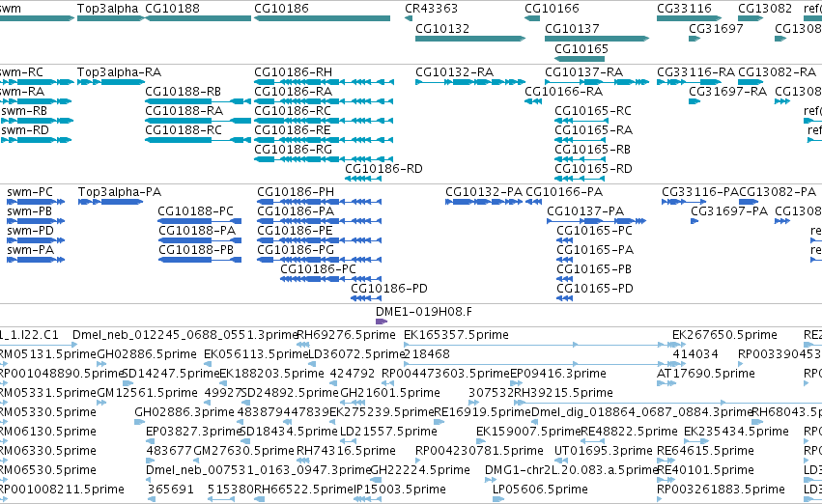Open the short CG10186-RD transcript
Viewport: 822px width, 504px height.
[363, 179]
